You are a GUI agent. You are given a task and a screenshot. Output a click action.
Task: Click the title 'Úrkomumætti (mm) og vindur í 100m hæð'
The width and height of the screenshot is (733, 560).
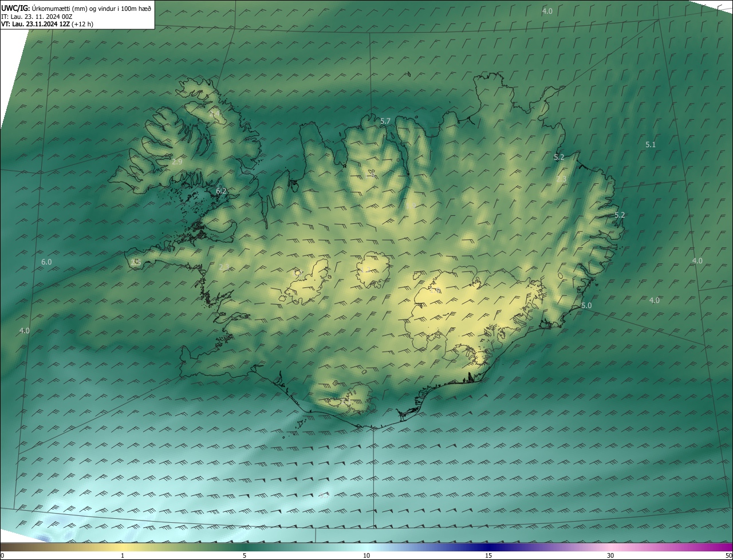click(x=92, y=9)
